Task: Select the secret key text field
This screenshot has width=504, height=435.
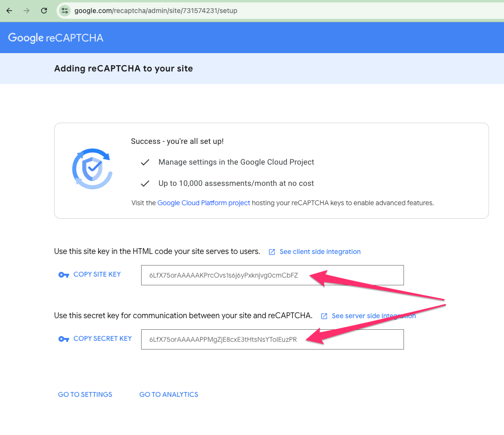Action: (x=272, y=339)
